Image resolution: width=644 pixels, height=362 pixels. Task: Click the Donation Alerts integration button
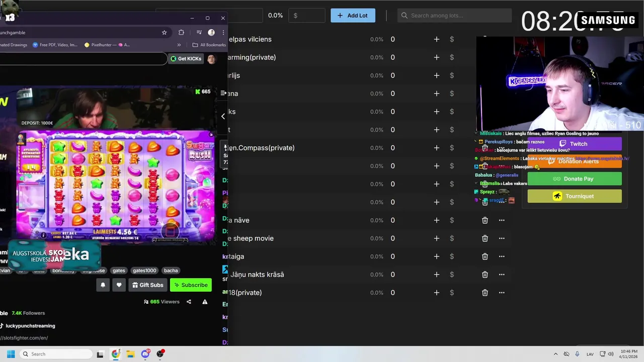[575, 161]
